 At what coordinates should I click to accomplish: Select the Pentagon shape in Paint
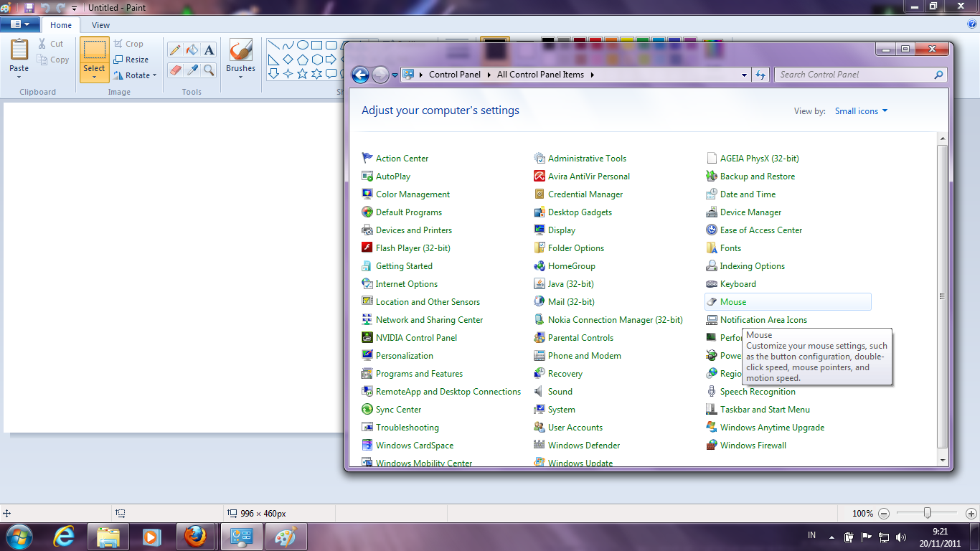pos(302,60)
